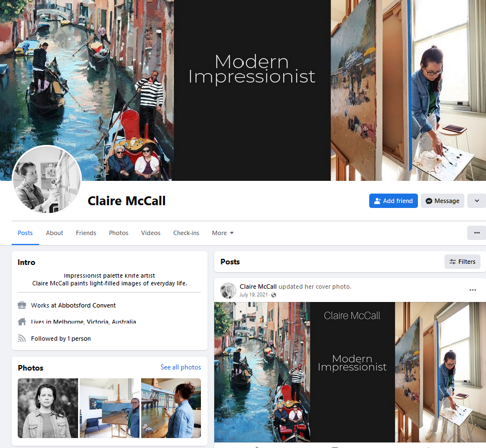This screenshot has height=448, width=486.
Task: Click the Abbotsford Convent workplace text
Action: (87, 305)
